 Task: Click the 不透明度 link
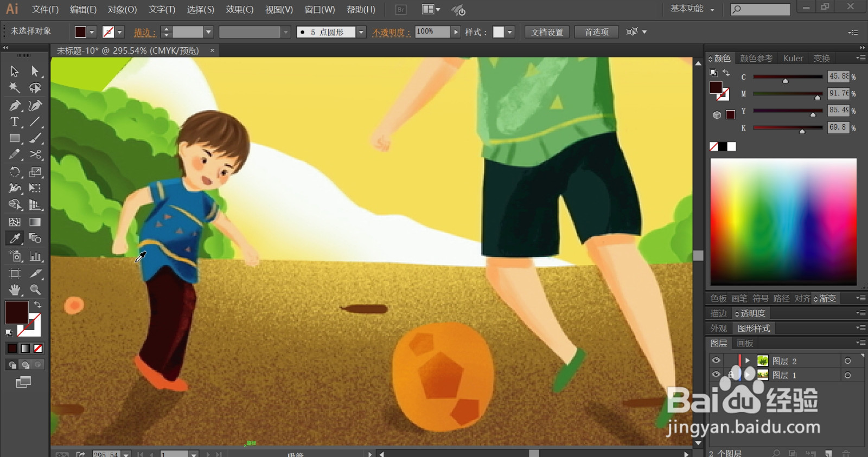(391, 32)
